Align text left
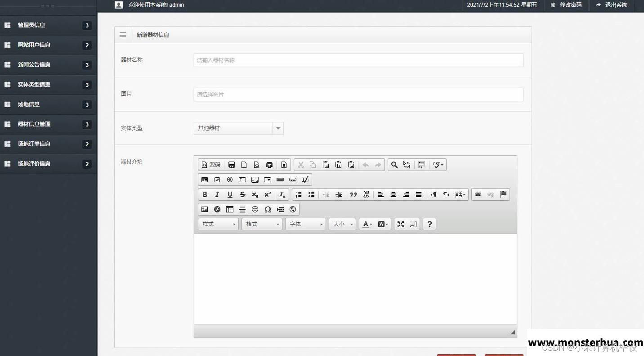The image size is (644, 356). click(381, 194)
